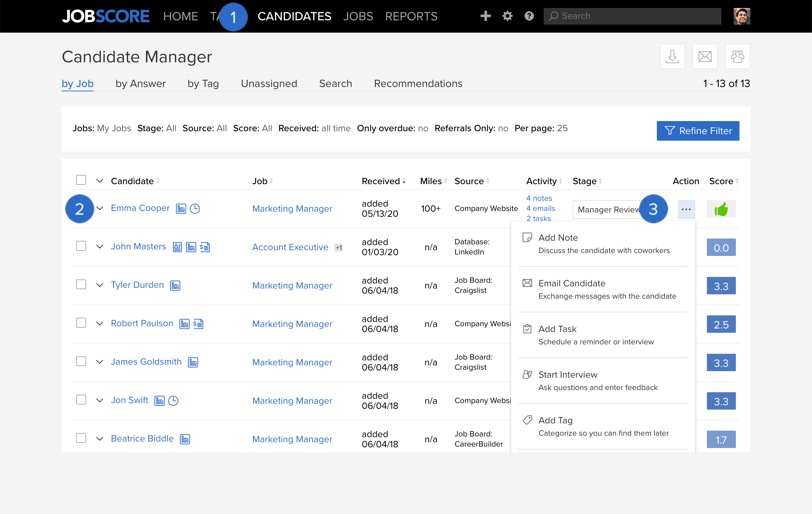This screenshot has width=812, height=514.
Task: Switch to the Unassigned tab
Action: click(269, 84)
